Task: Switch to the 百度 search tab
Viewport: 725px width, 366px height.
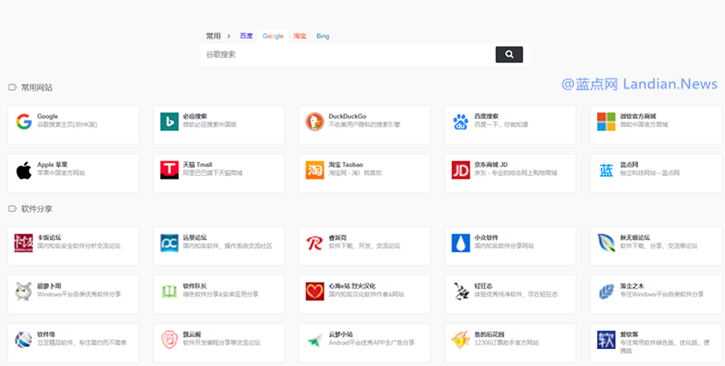Action: tap(246, 36)
